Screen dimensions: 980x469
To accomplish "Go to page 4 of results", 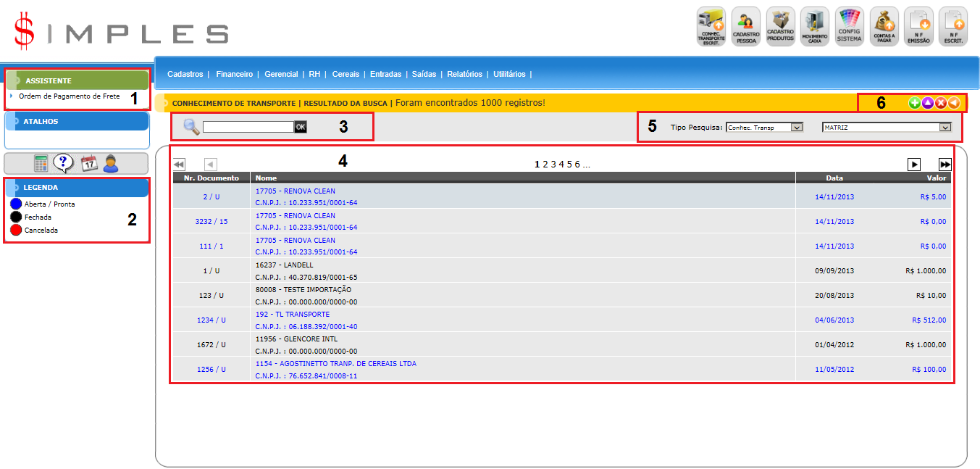I will point(561,165).
